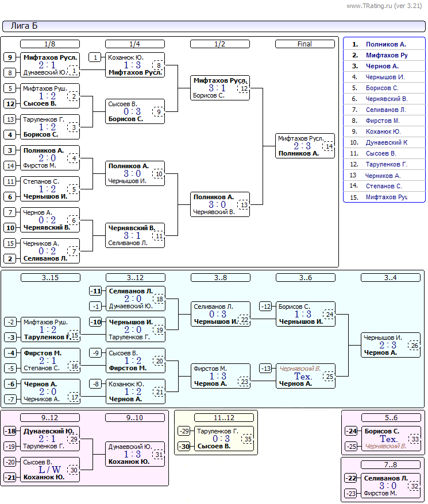Open match 18 Селиванов Л. vs Дунаевский Ю.
428x504 pixels.
136,298
